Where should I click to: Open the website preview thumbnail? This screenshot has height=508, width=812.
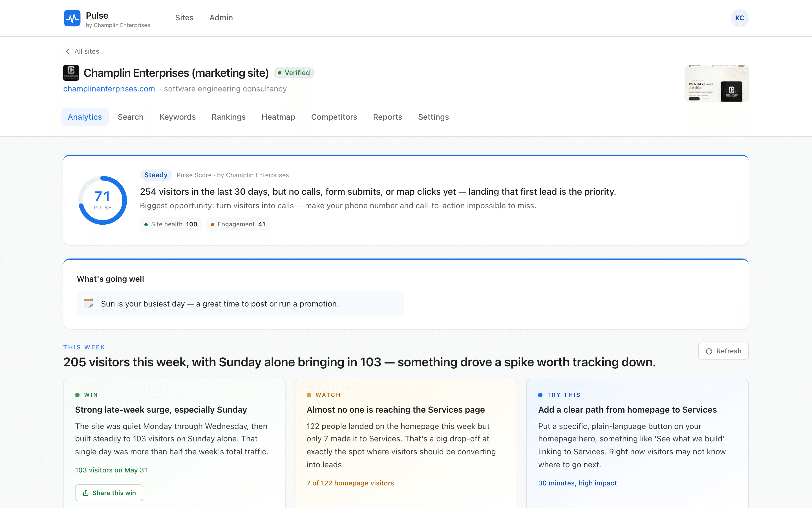click(x=716, y=83)
